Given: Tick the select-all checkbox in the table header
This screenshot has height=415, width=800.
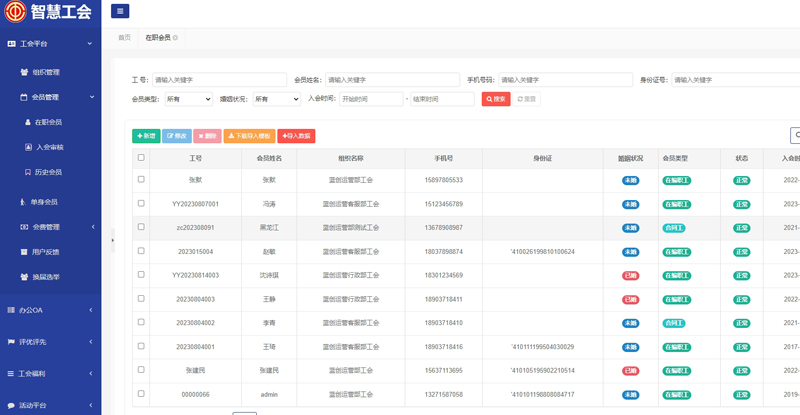Looking at the screenshot, I should coord(141,158).
